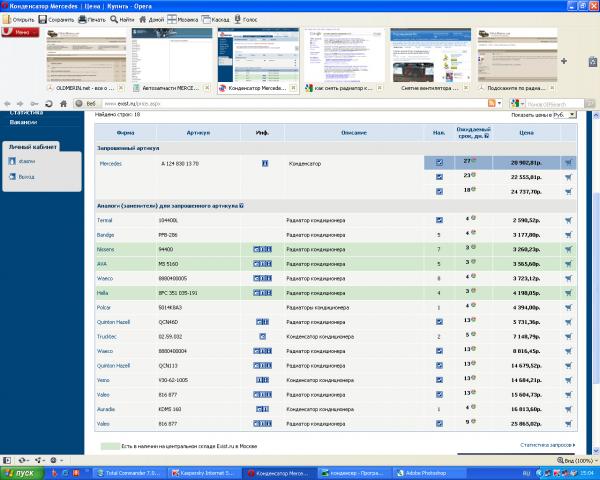
Task: Open the Polcar brand link
Action: click(x=104, y=307)
